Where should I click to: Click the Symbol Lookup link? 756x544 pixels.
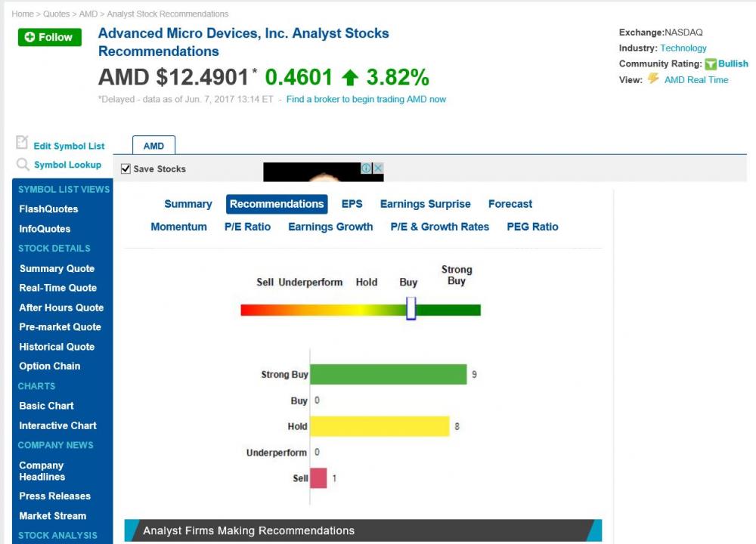[67, 165]
